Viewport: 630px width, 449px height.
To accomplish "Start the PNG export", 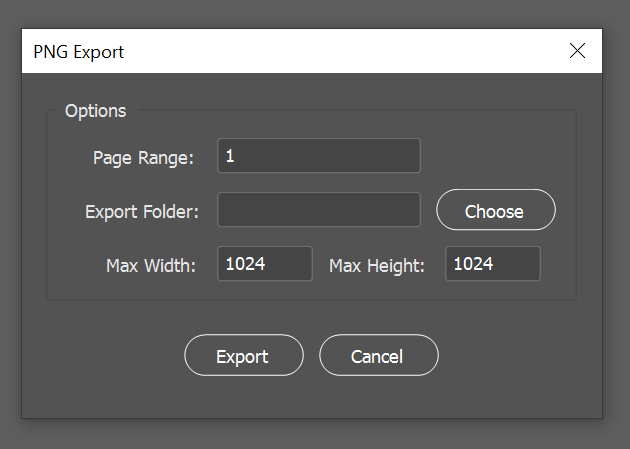I will pyautogui.click(x=243, y=355).
